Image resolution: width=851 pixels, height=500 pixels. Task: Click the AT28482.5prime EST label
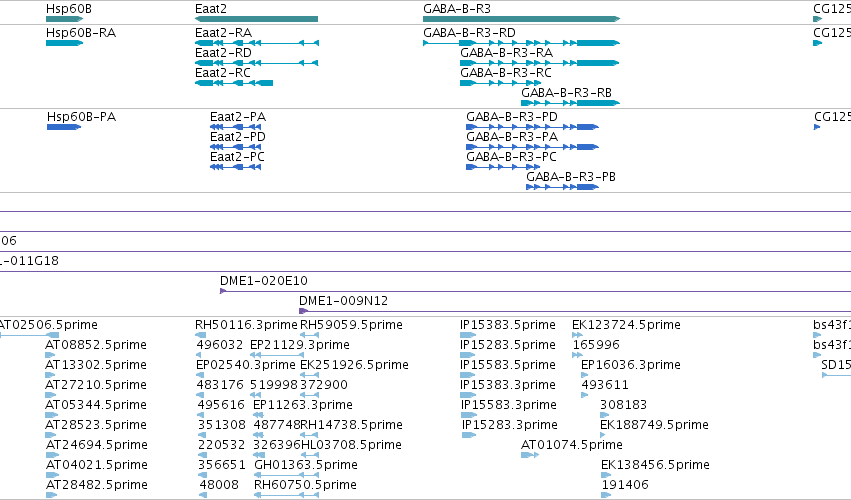tap(97, 485)
